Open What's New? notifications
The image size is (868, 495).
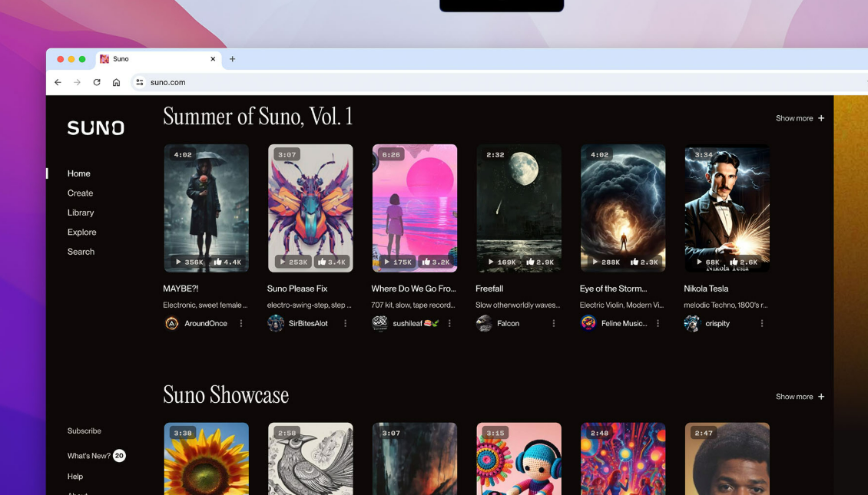point(88,456)
